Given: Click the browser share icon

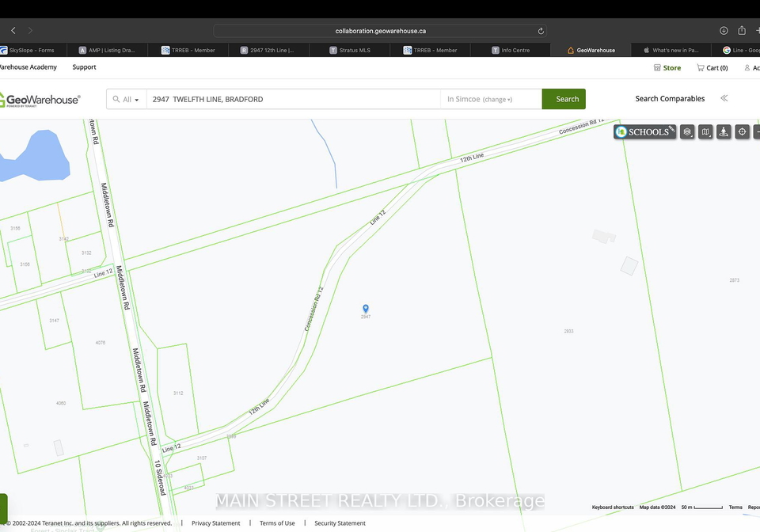Looking at the screenshot, I should 742,31.
